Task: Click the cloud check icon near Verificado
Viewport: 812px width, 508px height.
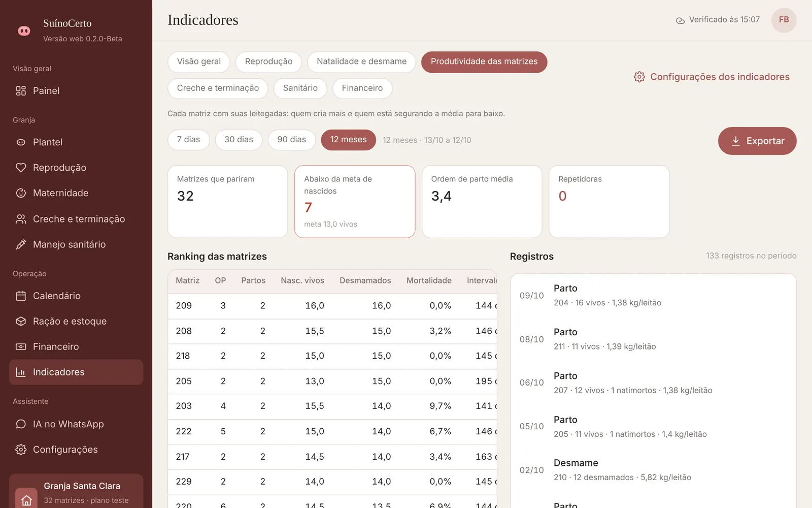Action: pyautogui.click(x=680, y=20)
